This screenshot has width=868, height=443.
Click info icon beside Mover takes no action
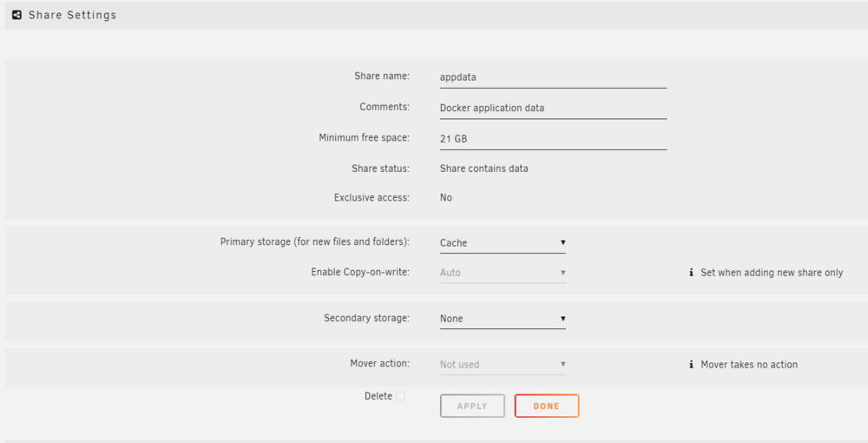click(691, 364)
